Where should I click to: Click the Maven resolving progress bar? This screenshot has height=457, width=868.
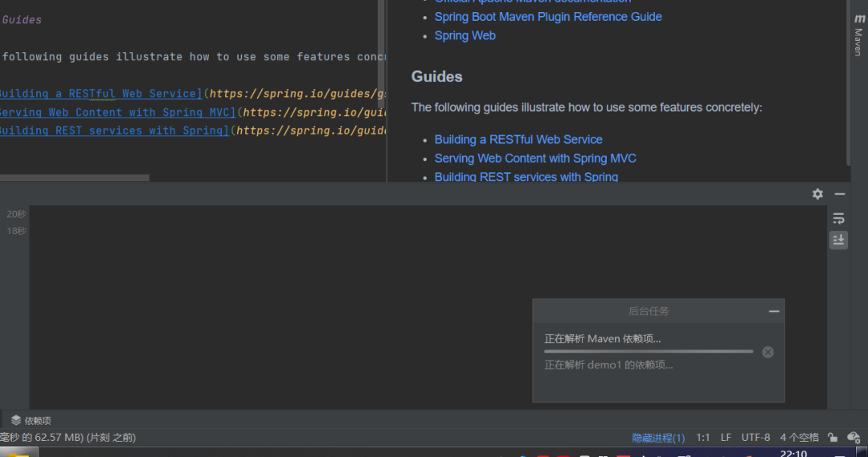click(649, 351)
